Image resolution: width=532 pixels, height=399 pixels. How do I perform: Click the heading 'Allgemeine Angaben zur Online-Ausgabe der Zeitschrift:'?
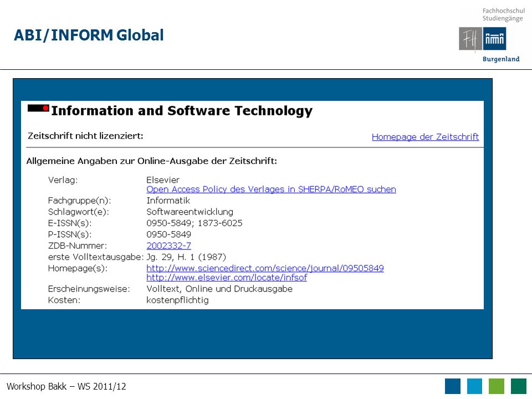152,161
